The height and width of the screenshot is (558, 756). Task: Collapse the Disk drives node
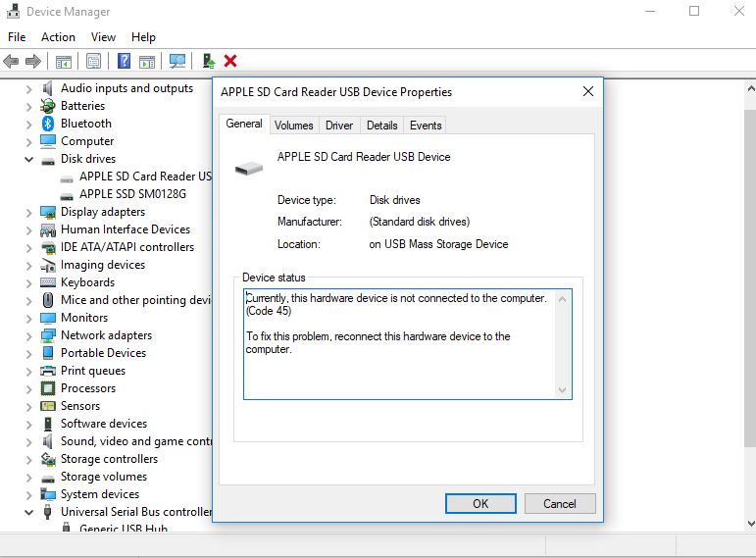[x=29, y=159]
